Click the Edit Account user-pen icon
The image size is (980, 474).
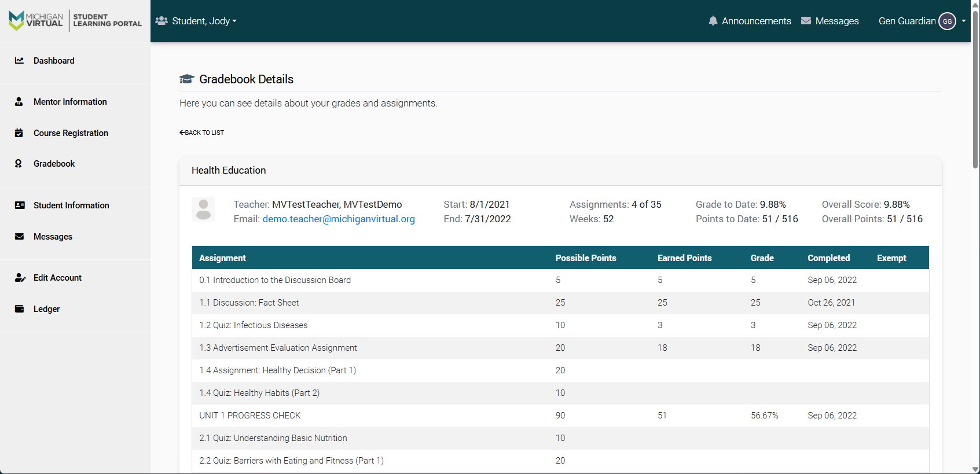[20, 278]
